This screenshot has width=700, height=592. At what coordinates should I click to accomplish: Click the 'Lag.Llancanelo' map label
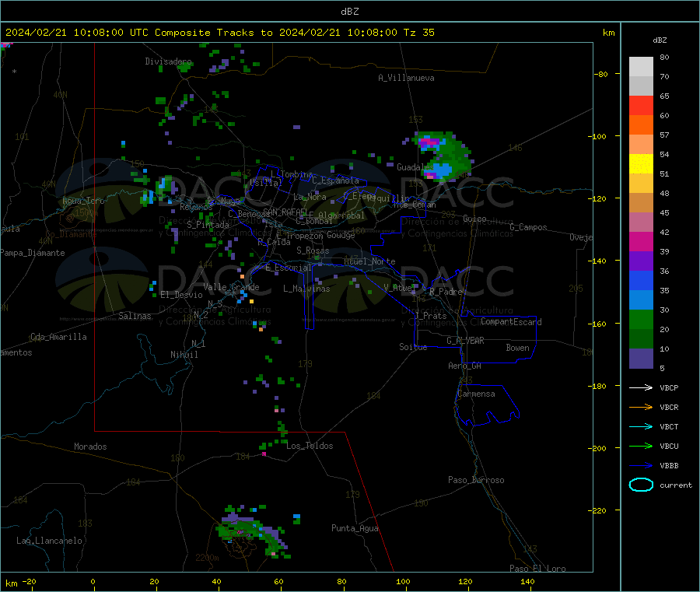click(x=49, y=541)
